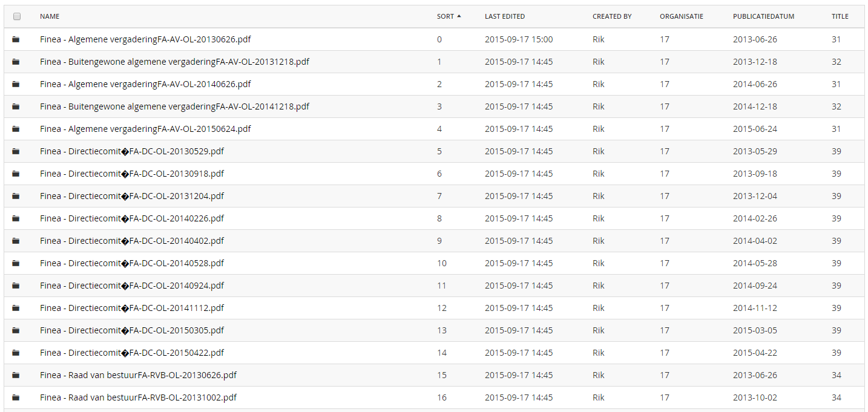Sort table by Name column header
868x412 pixels.
50,16
